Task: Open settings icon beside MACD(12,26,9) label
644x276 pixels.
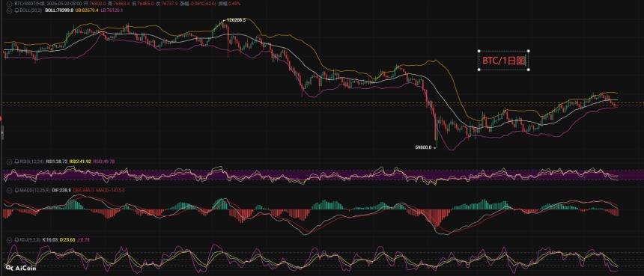Action: click(x=16, y=190)
